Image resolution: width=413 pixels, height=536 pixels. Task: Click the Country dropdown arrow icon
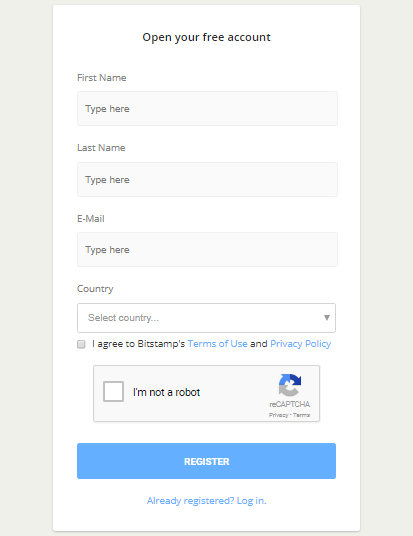327,318
